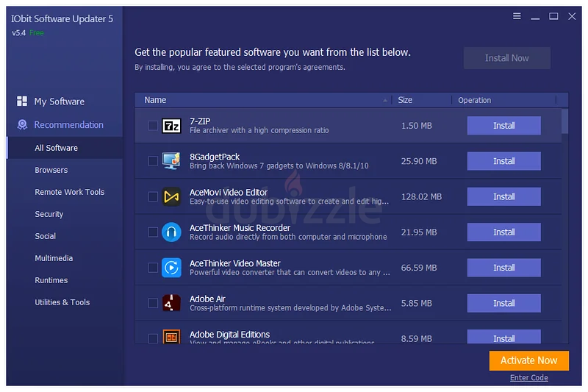The height and width of the screenshot is (392, 588).
Task: Click the Name column header
Action: [x=155, y=100]
